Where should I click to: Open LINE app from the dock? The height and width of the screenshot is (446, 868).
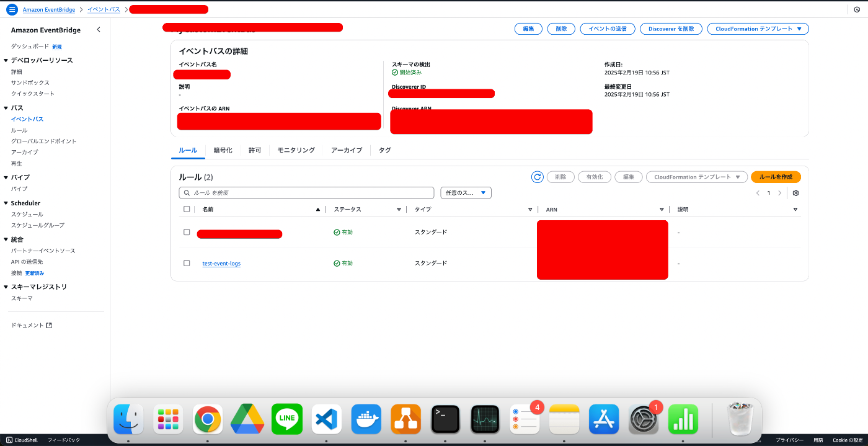[x=287, y=419]
